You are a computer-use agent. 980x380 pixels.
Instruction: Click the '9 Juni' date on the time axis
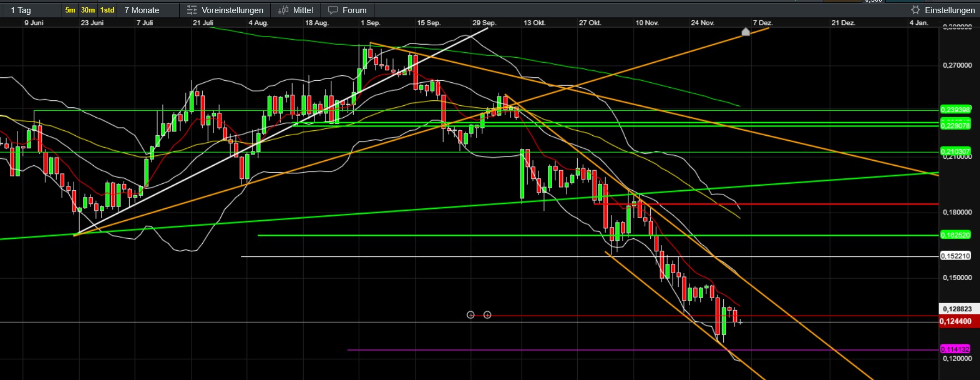(x=34, y=23)
